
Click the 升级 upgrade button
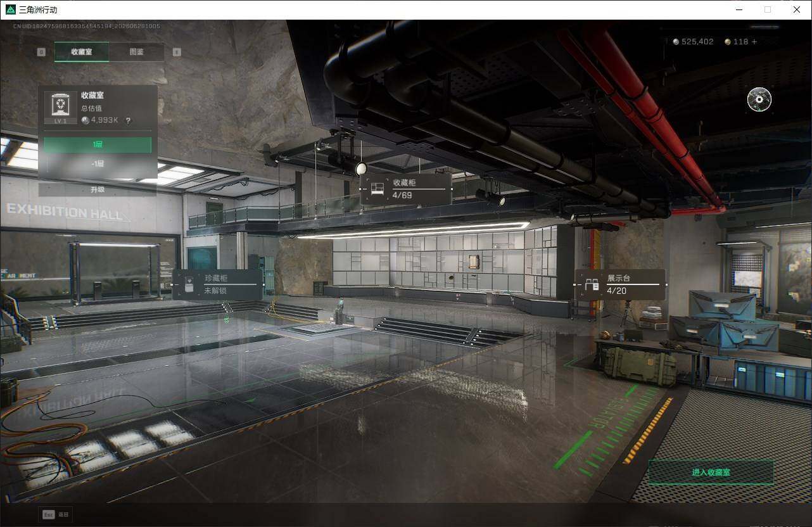98,189
